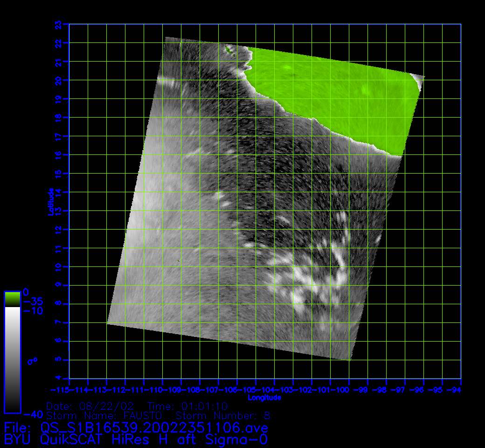Click the Latitude axis title
This screenshot has height=448, width=485.
click(x=51, y=202)
